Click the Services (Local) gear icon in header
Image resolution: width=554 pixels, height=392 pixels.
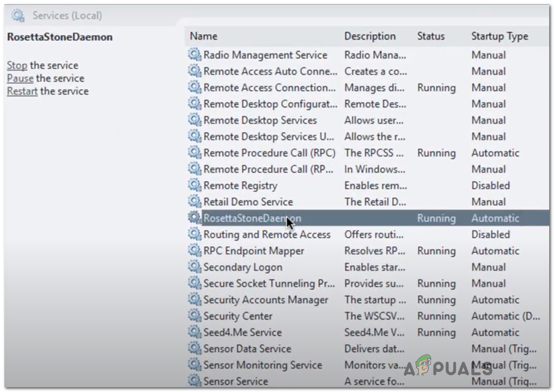[18, 16]
